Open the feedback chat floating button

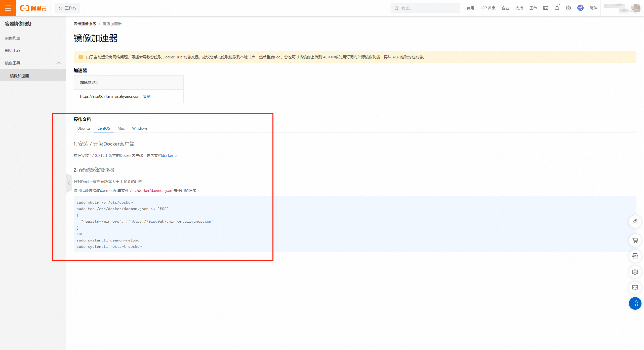[x=635, y=288]
